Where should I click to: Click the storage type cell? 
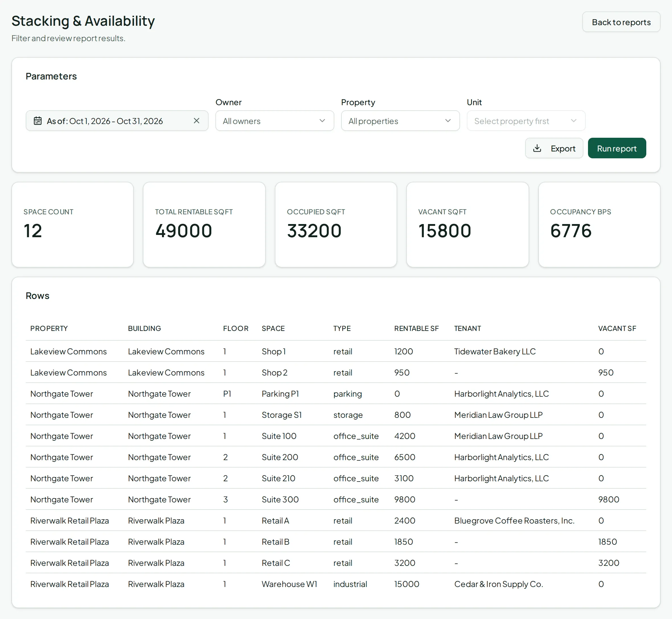click(348, 415)
